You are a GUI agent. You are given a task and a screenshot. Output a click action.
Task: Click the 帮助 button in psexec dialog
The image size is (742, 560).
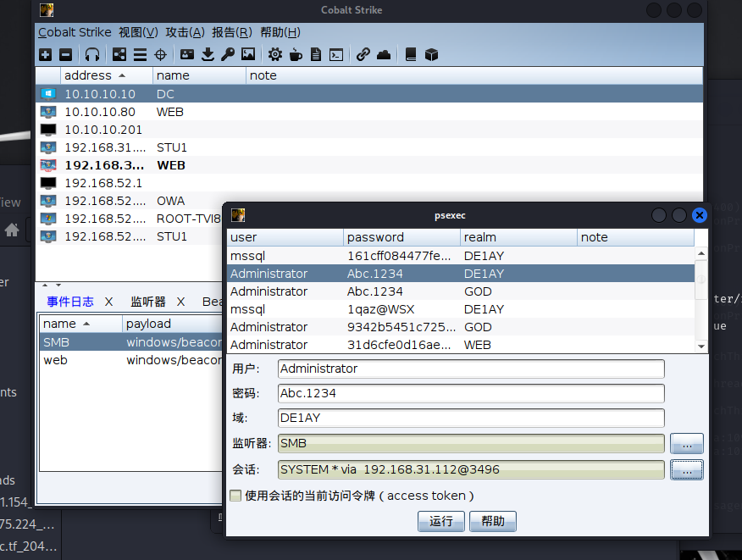[x=493, y=521]
